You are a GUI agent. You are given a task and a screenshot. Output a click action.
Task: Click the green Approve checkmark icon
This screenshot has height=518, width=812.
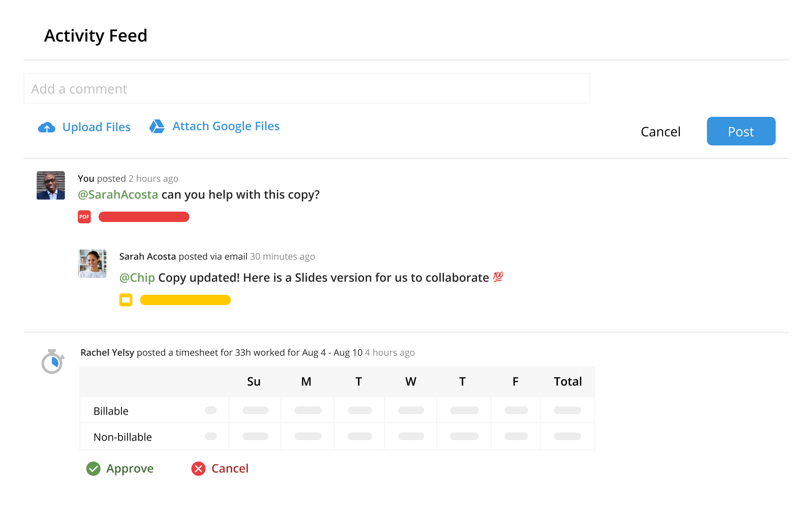(93, 469)
